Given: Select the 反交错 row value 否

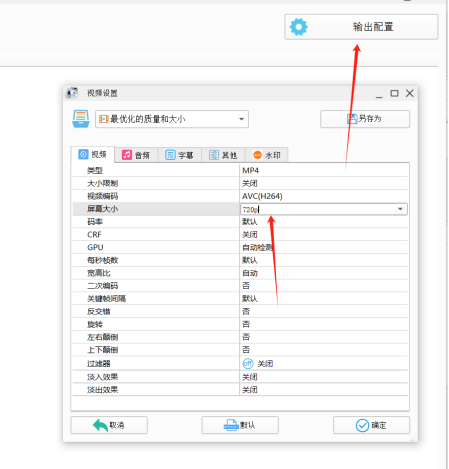Looking at the screenshot, I should click(x=246, y=311).
